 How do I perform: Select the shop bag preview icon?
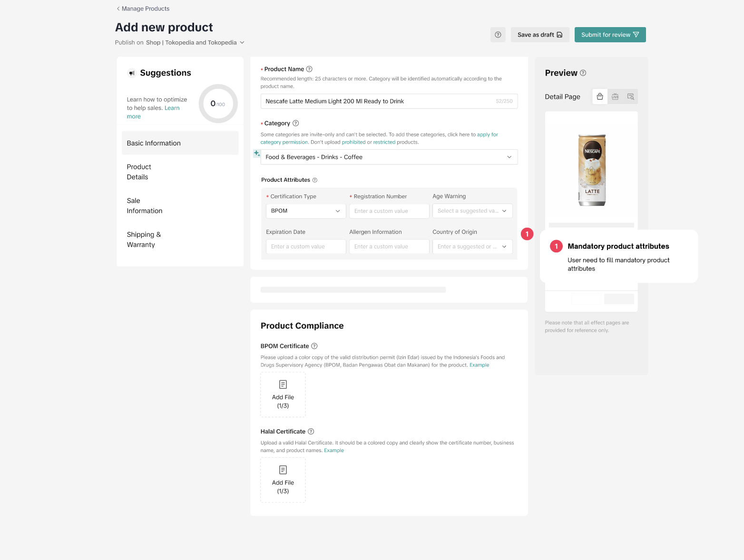click(600, 97)
